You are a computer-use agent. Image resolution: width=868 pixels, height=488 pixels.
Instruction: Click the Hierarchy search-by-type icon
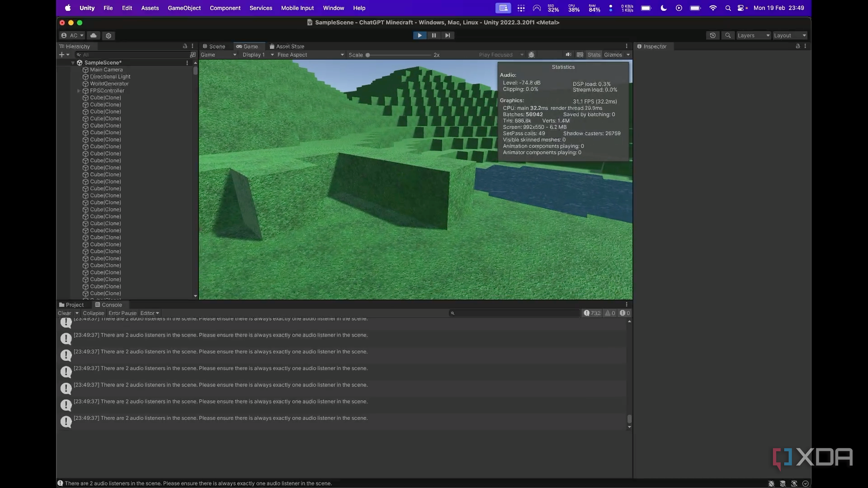(x=193, y=55)
